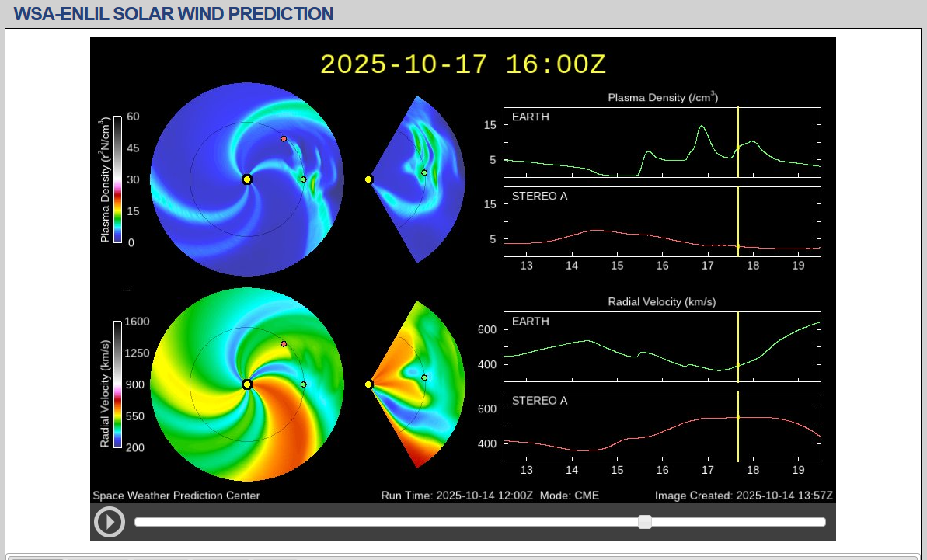Image resolution: width=927 pixels, height=560 pixels.
Task: Click the Sun marker in plasma density disk
Action: click(247, 179)
